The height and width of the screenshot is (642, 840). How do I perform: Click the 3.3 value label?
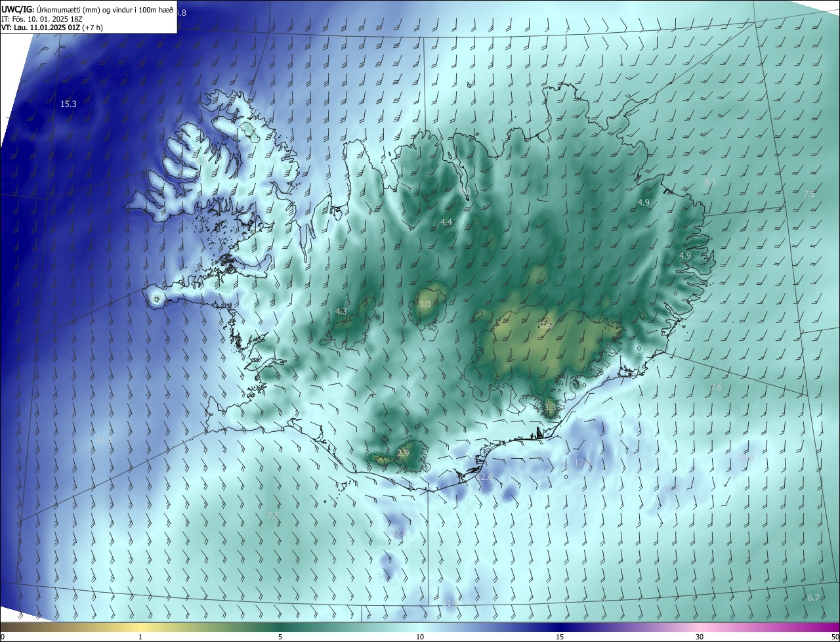(550, 408)
